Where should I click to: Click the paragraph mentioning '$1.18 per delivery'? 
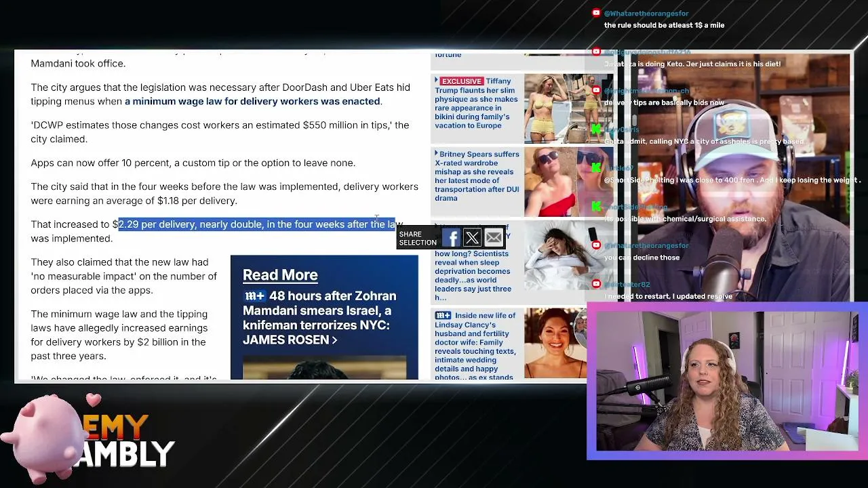pos(224,194)
